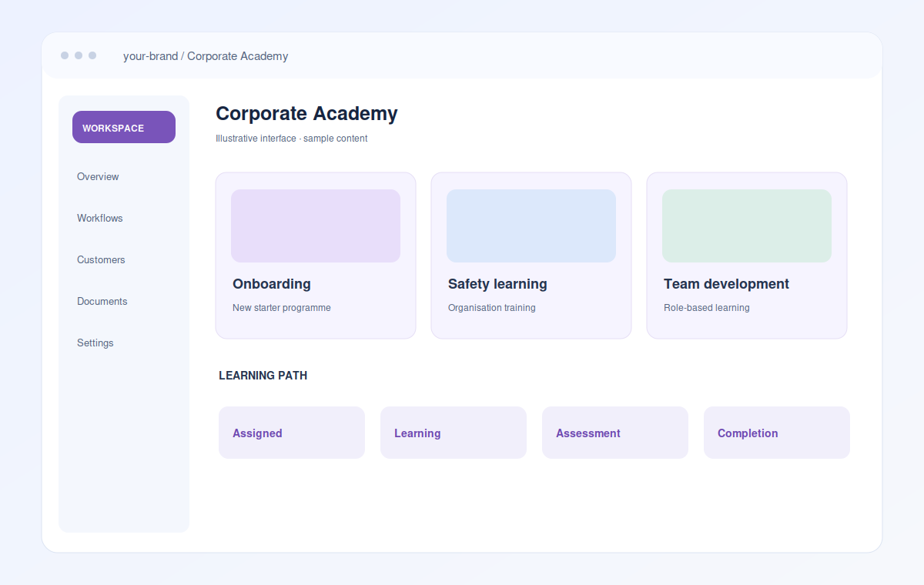Select the Completion learning path step
Image resolution: width=924 pixels, height=585 pixels.
777,433
